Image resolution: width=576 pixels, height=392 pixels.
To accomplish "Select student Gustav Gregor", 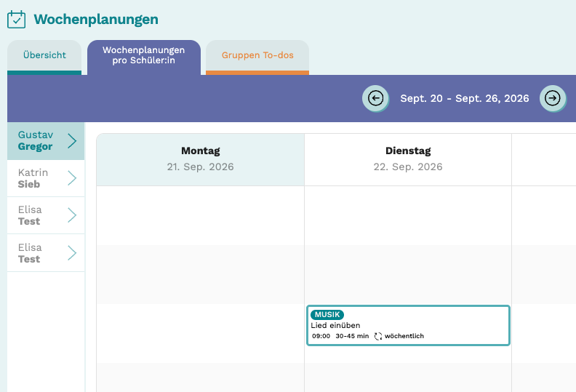I will pyautogui.click(x=46, y=140).
